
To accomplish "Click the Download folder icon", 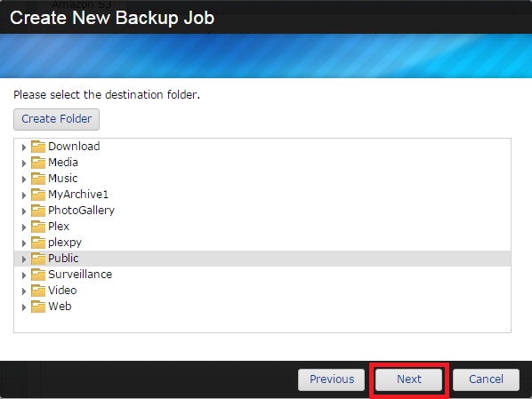I will 38,147.
